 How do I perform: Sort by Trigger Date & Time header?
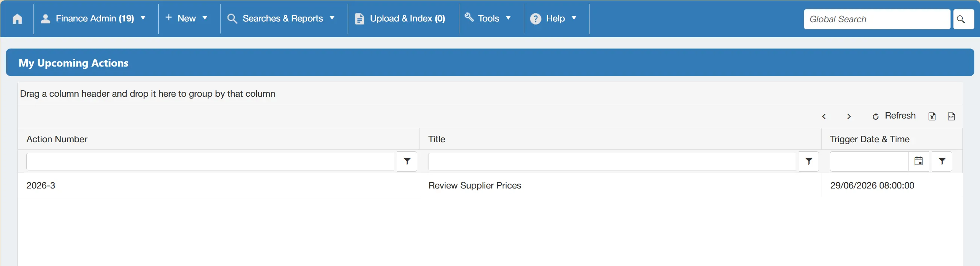tap(869, 139)
